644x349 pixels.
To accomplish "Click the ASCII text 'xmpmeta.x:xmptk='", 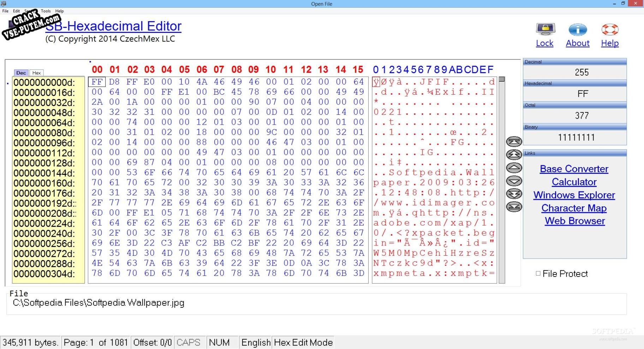I will click(x=434, y=273).
